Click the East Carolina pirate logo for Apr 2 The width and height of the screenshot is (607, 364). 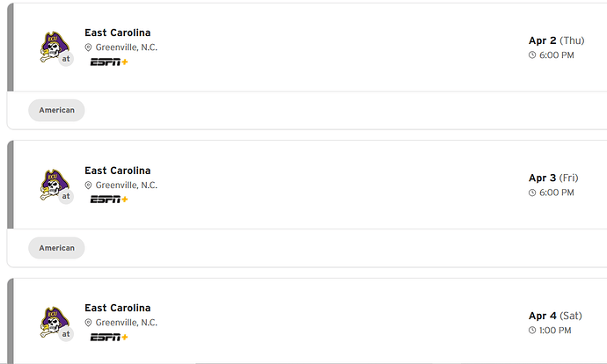point(53,46)
